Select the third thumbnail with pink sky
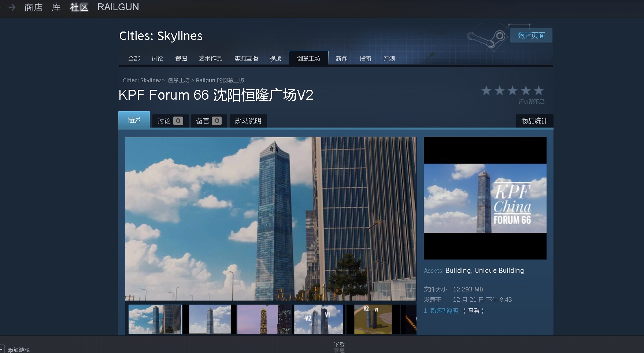The height and width of the screenshot is (353, 644). coord(264,319)
